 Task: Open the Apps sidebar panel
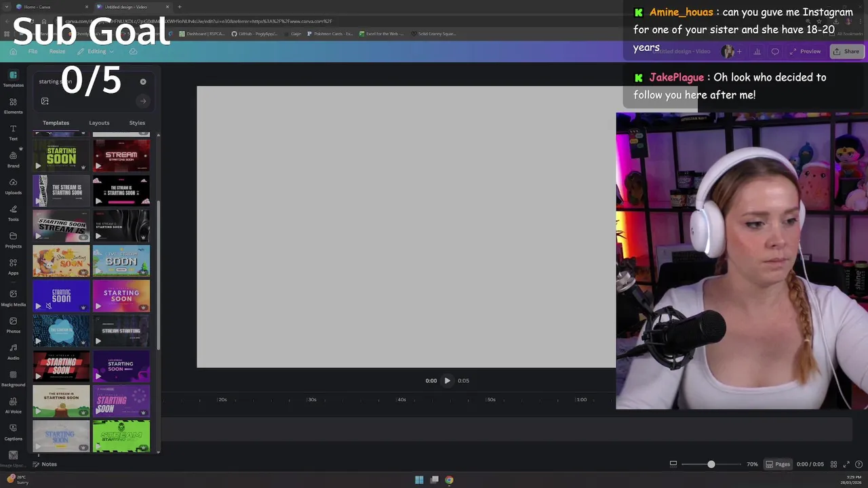13,266
